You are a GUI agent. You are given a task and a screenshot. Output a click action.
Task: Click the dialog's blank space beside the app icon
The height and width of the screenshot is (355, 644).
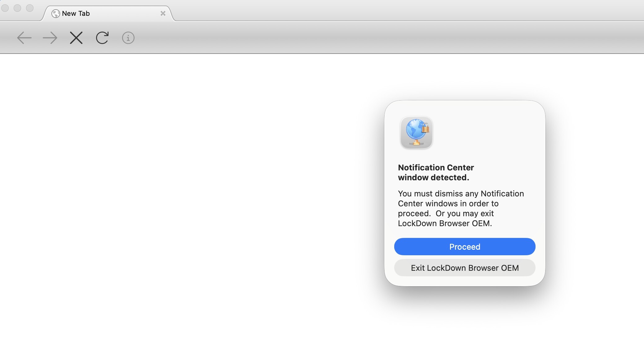point(487,133)
